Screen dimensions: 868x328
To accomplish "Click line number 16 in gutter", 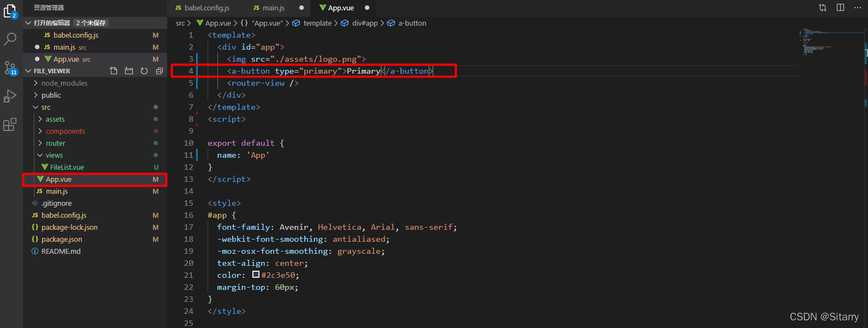I will [x=188, y=215].
